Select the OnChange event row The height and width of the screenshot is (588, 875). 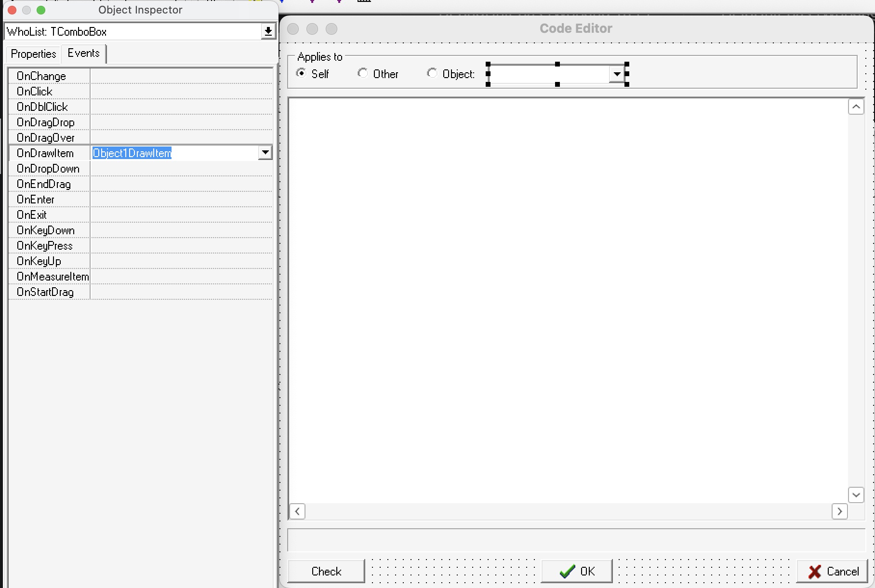pyautogui.click(x=141, y=76)
